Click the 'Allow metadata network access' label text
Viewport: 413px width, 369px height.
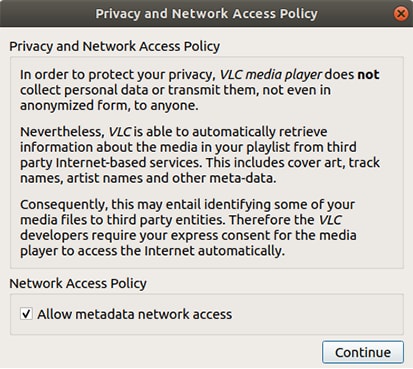tap(135, 314)
